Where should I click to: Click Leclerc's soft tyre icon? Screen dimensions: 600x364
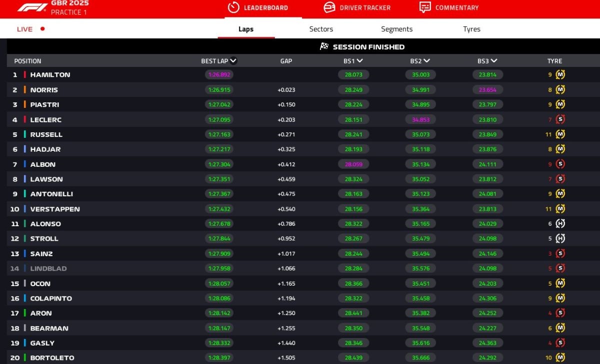click(560, 120)
